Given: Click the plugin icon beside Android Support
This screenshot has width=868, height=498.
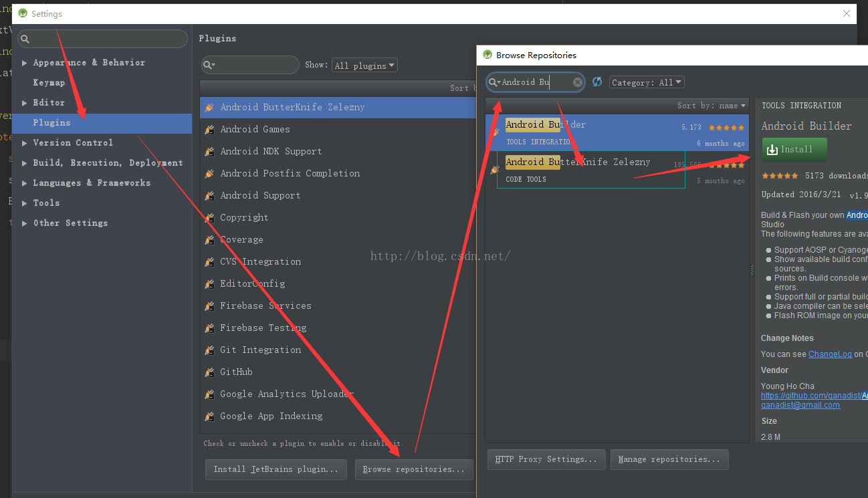Looking at the screenshot, I should [209, 195].
